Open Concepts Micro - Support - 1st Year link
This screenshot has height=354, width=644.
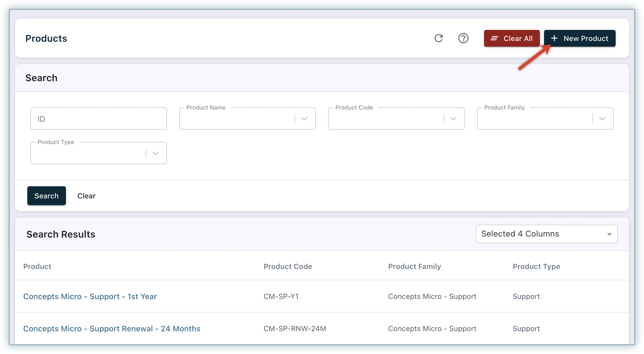tap(90, 296)
